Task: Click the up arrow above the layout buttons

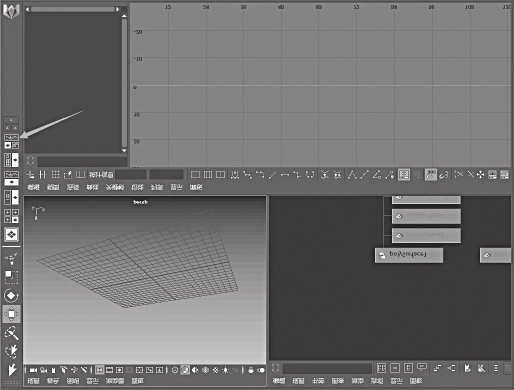Action: point(11,120)
